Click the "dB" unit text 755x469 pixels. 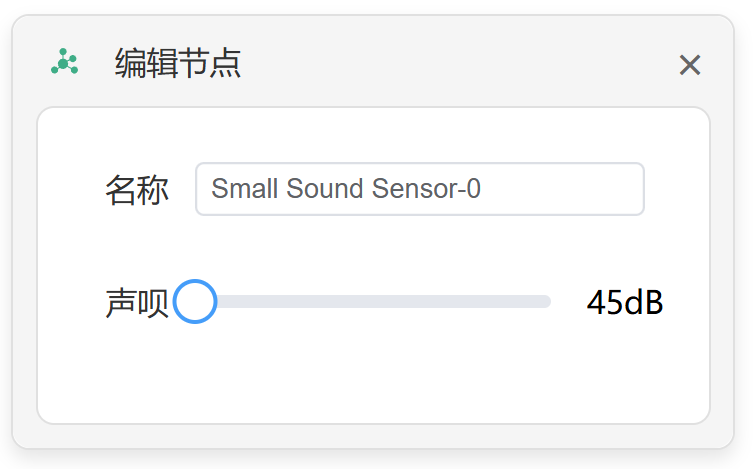(644, 303)
